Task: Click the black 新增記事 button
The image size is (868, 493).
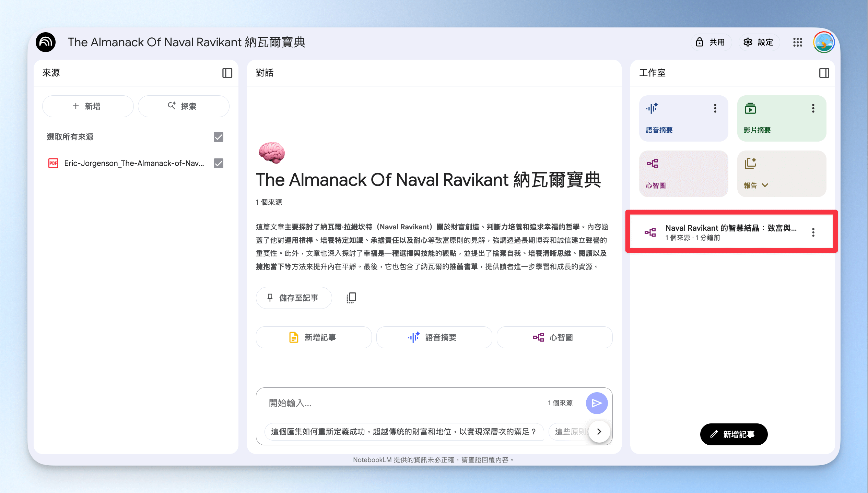Action: coord(734,434)
